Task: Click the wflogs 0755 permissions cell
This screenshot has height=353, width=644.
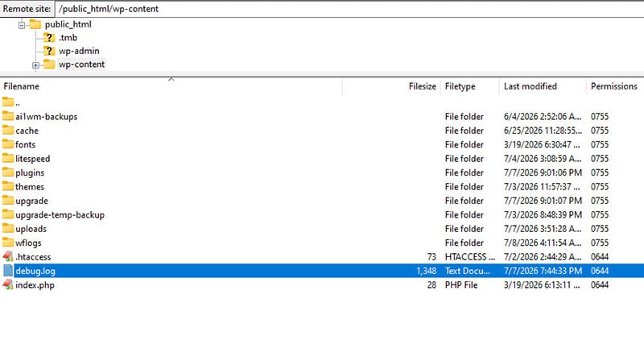Action: 600,243
